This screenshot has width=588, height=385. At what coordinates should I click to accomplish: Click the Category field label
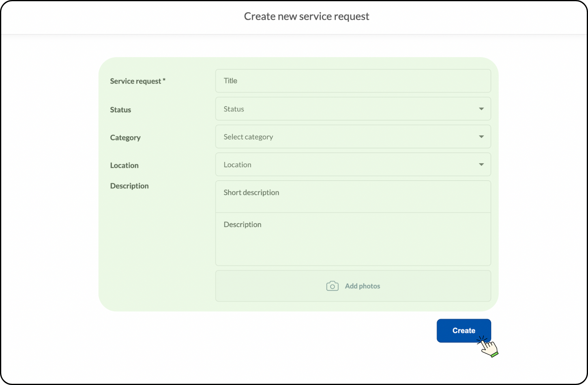pos(125,138)
